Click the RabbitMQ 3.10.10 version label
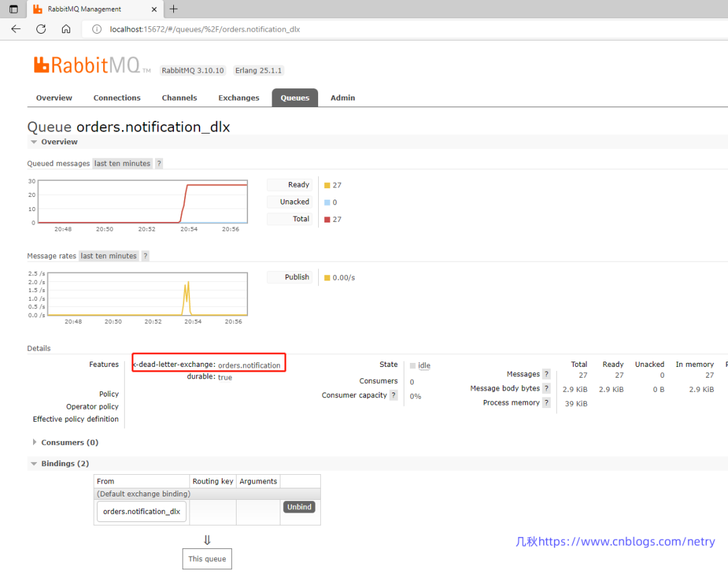728x574 pixels. click(193, 71)
